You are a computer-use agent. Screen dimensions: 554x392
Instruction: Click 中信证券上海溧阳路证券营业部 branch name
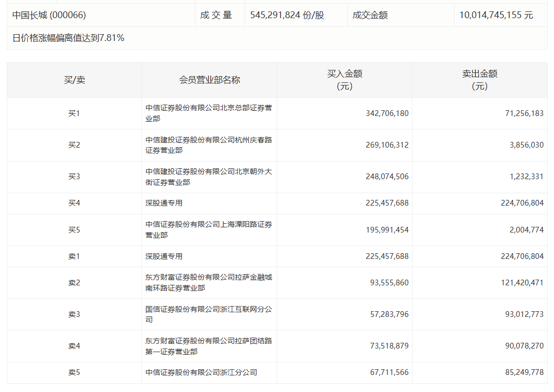(209, 230)
